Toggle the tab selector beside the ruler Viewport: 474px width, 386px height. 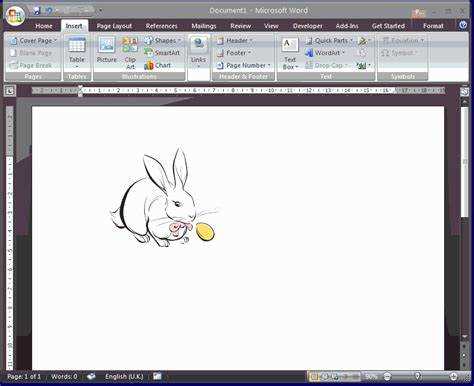pyautogui.click(x=10, y=90)
